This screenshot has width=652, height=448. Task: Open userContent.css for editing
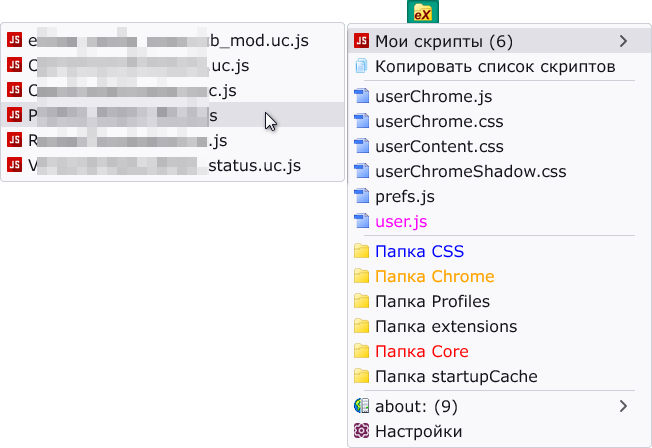coord(499,146)
